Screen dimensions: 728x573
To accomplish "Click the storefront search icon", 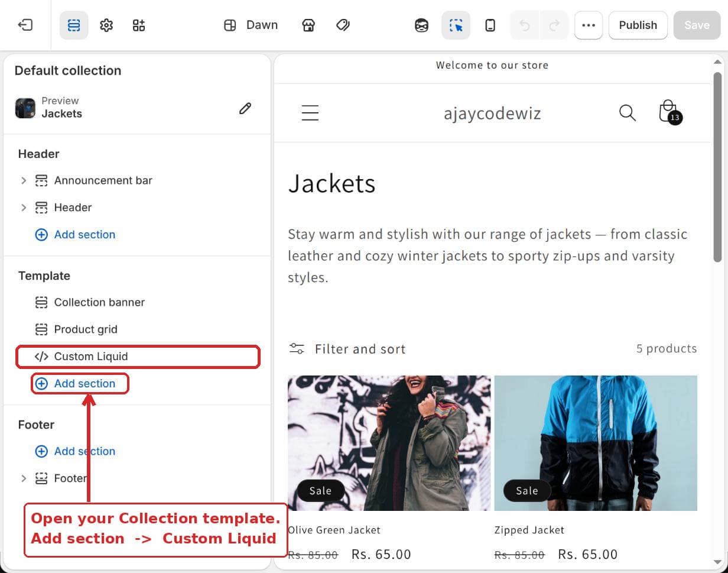I will coord(628,112).
